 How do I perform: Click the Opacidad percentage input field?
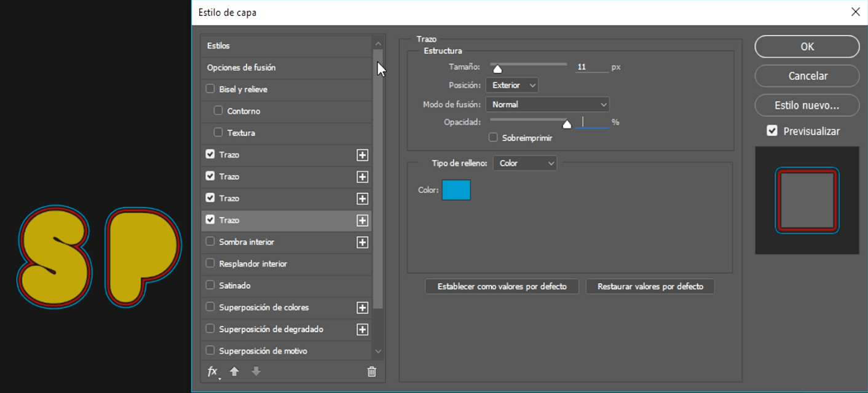591,122
